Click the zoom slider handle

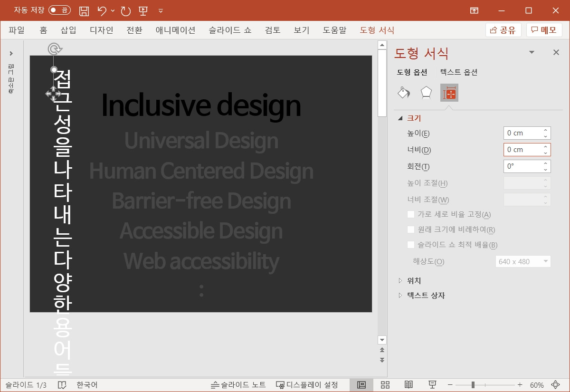(473, 385)
